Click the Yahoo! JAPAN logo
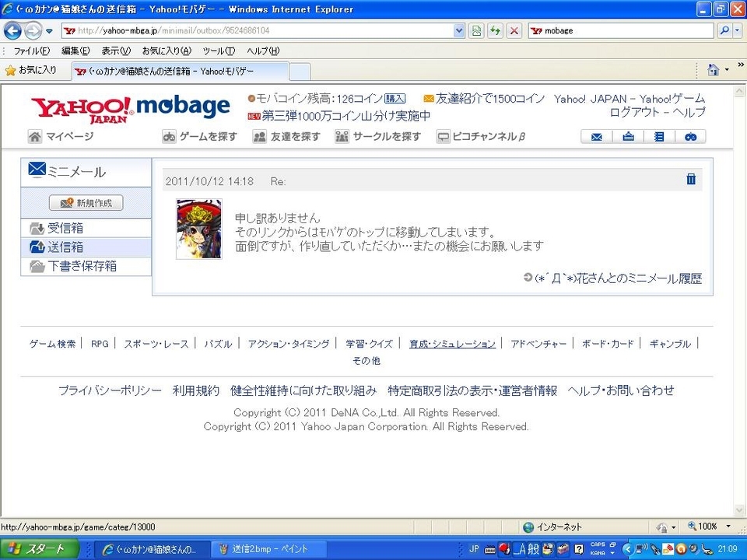The image size is (747, 560). click(x=81, y=110)
